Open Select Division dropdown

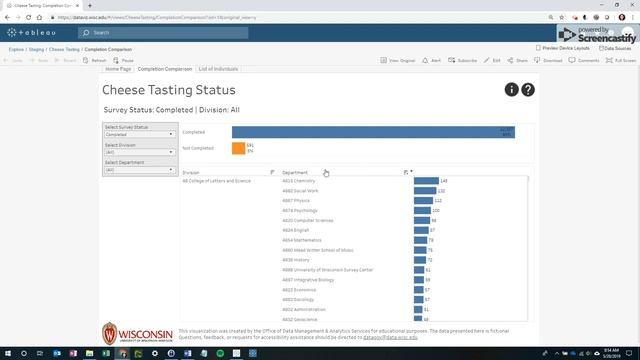click(140, 152)
